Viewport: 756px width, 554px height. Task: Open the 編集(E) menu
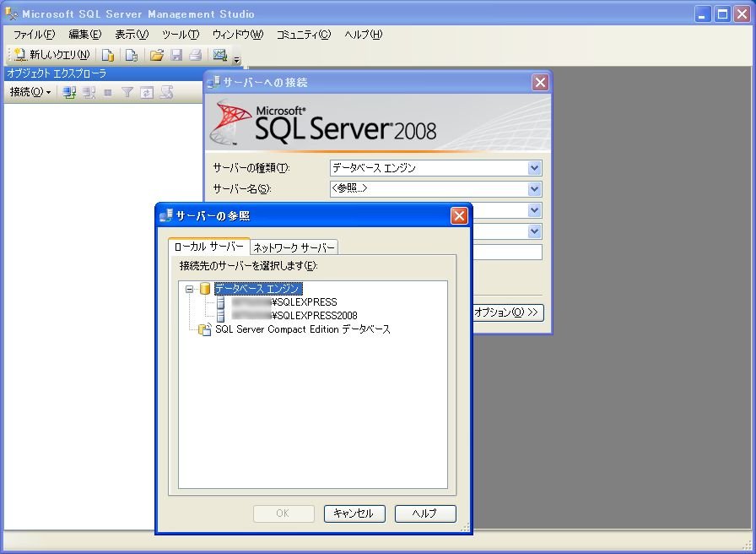click(x=85, y=35)
